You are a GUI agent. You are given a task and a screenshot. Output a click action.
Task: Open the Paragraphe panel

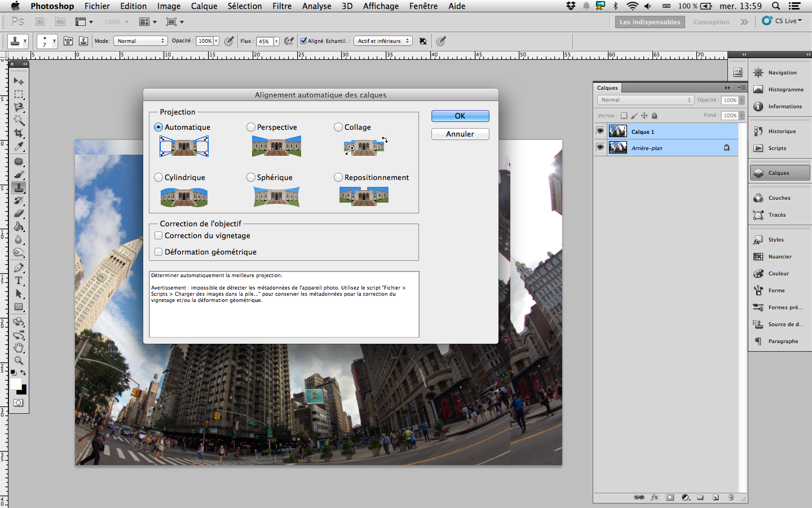click(x=779, y=341)
